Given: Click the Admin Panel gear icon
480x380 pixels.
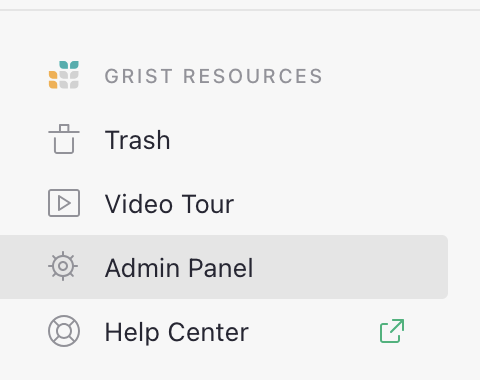Looking at the screenshot, I should pos(63,266).
